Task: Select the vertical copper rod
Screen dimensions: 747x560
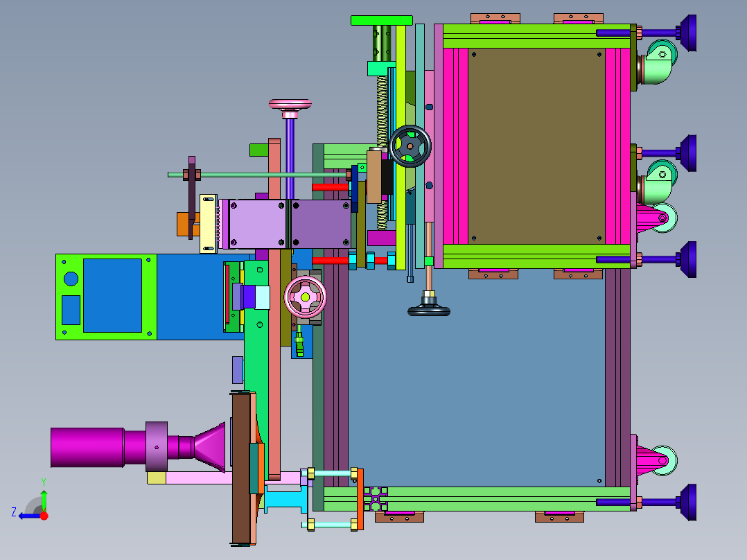Action: [429, 256]
